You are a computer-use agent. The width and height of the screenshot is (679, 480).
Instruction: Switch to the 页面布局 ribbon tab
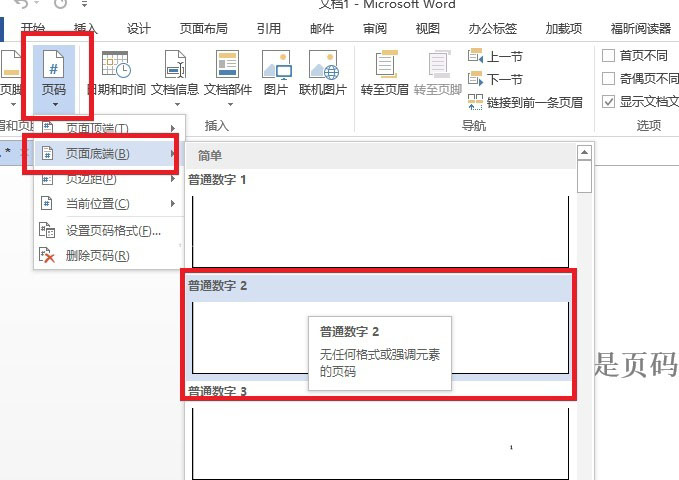coord(204,29)
